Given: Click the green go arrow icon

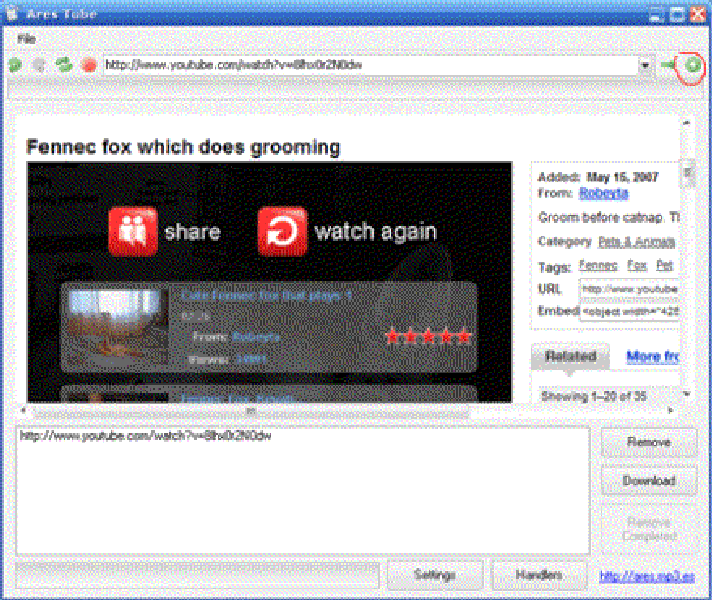Looking at the screenshot, I should point(667,65).
